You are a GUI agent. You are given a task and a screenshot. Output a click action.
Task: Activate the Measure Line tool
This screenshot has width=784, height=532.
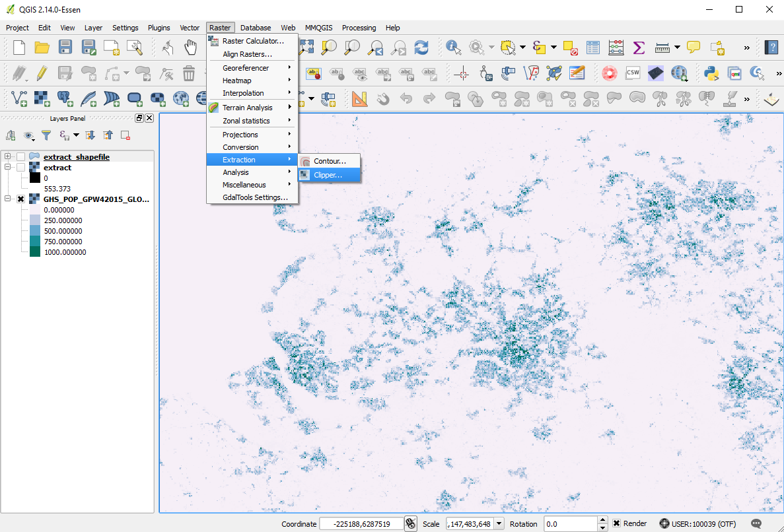(661, 47)
